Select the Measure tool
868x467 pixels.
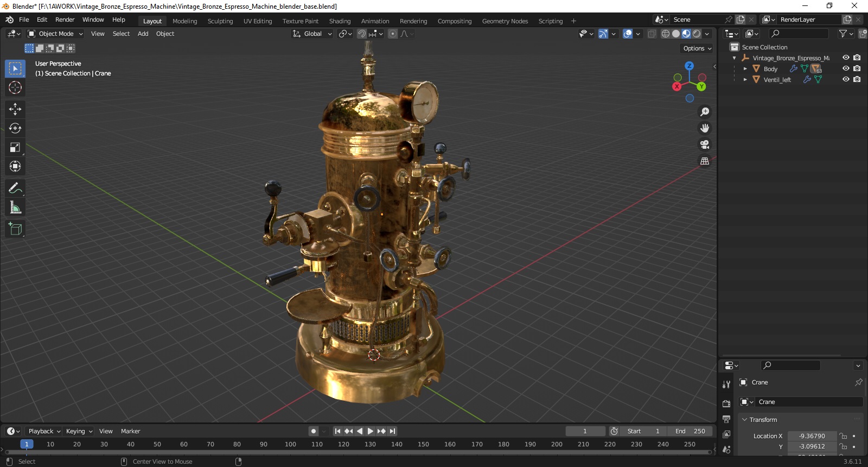pyautogui.click(x=15, y=207)
